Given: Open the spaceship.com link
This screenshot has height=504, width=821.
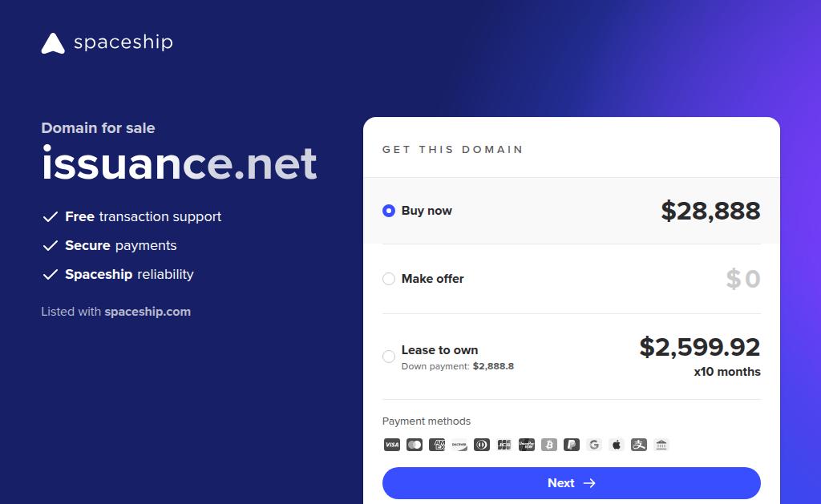Looking at the screenshot, I should click(148, 312).
